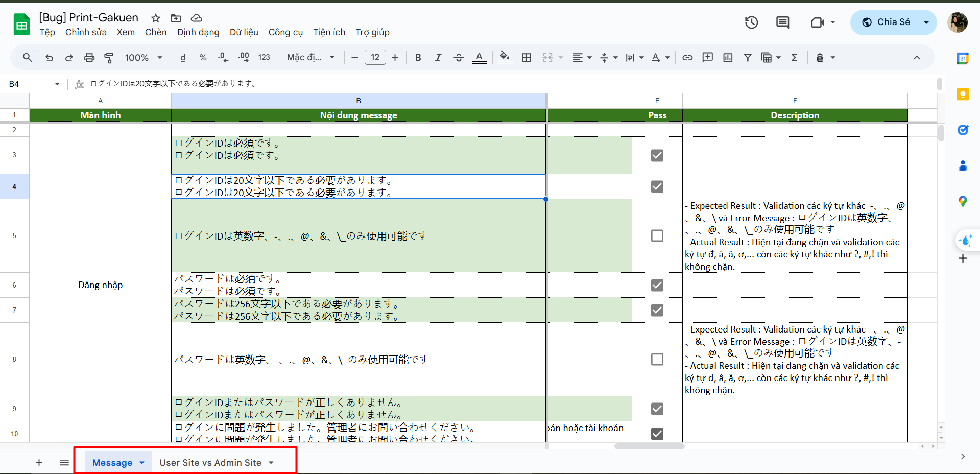Open version history clock icon
The image size is (980, 474).
pos(751,22)
